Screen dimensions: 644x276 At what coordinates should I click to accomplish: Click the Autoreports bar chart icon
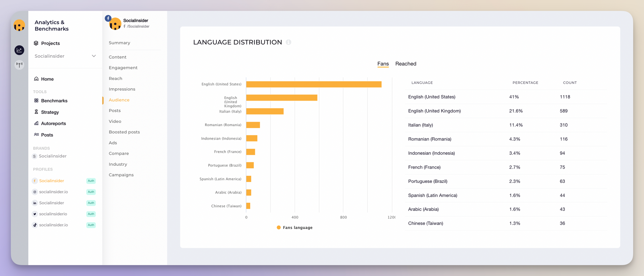tap(36, 123)
